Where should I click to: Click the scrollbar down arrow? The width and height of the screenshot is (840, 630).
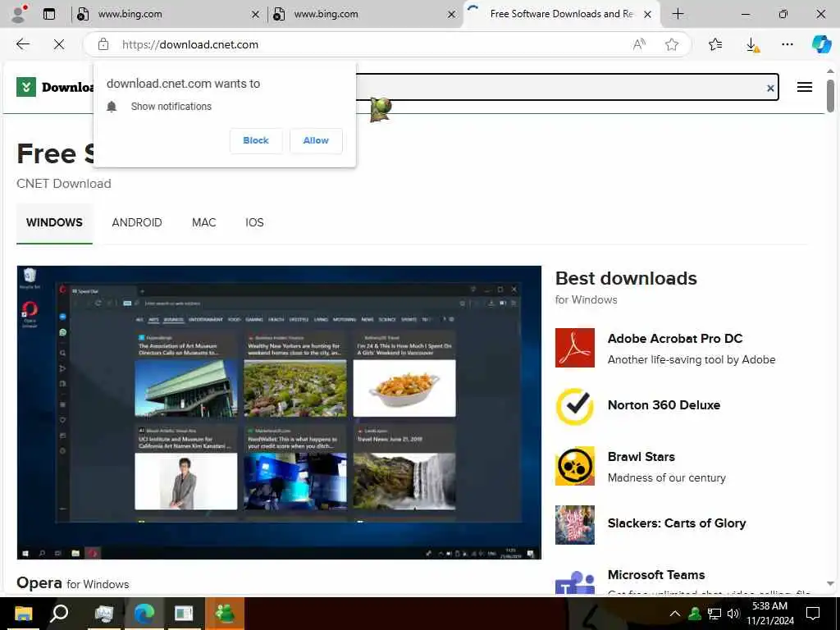(x=830, y=583)
